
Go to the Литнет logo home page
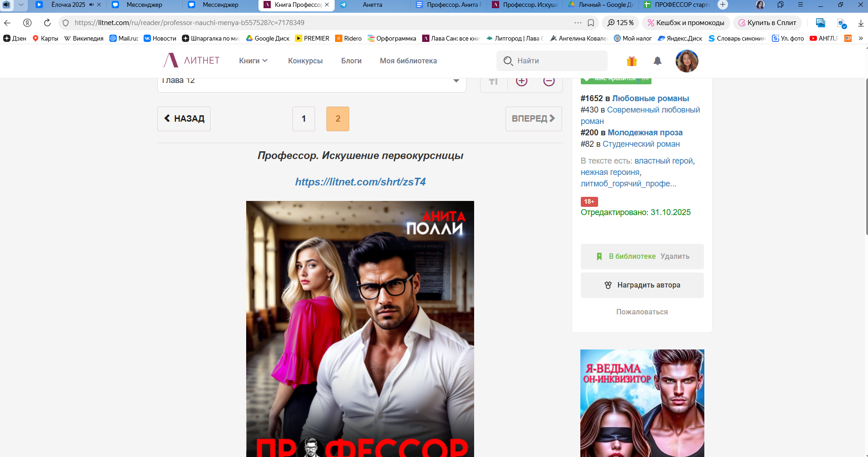[191, 61]
